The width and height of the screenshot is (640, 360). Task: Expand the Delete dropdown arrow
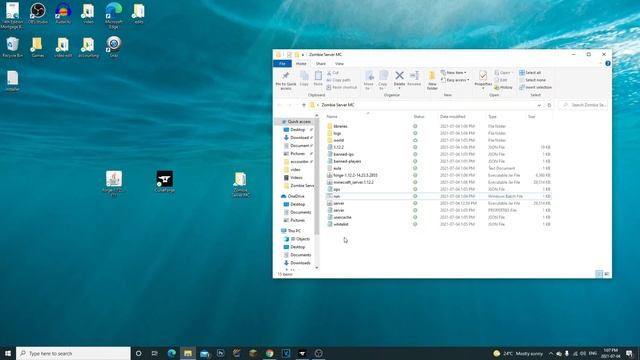[x=399, y=89]
